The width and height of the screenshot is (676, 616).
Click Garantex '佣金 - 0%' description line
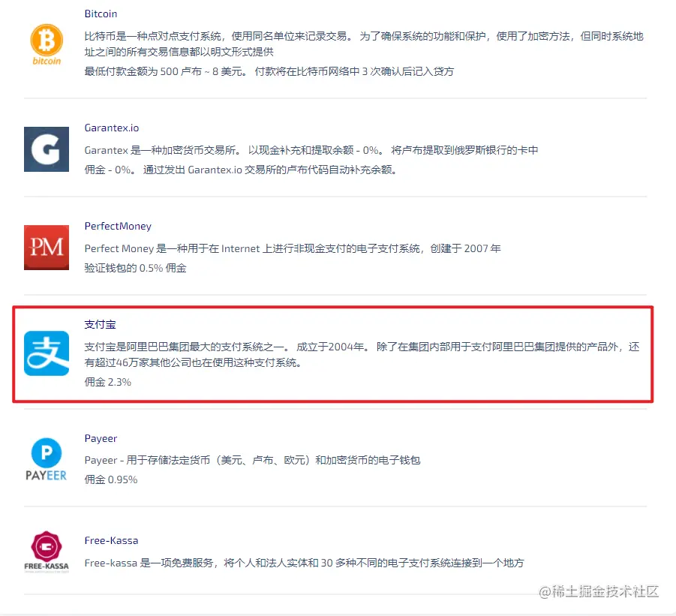point(241,170)
